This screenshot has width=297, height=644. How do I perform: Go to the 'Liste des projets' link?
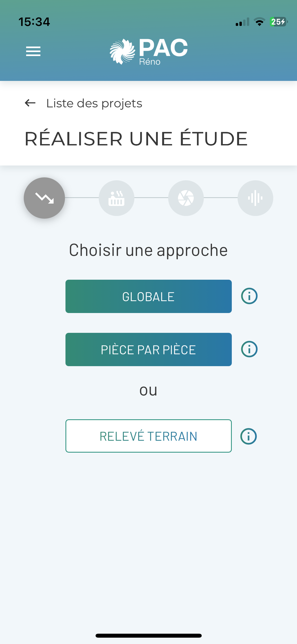(94, 103)
